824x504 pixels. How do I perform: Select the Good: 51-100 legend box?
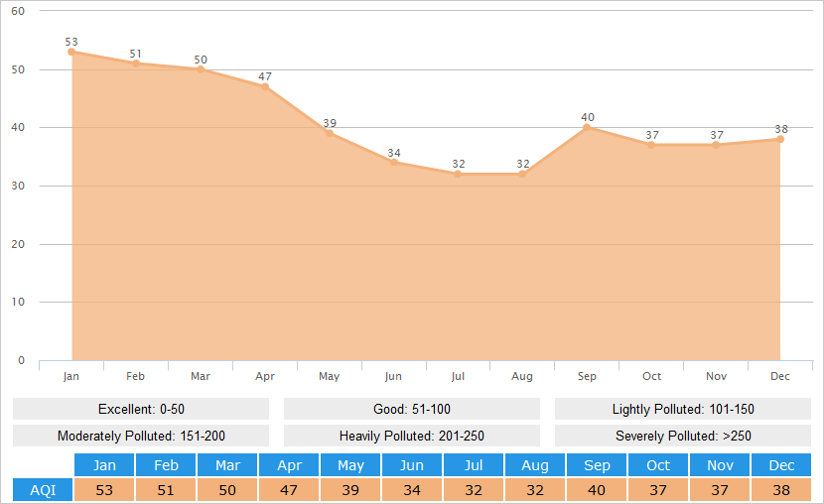coord(412,409)
